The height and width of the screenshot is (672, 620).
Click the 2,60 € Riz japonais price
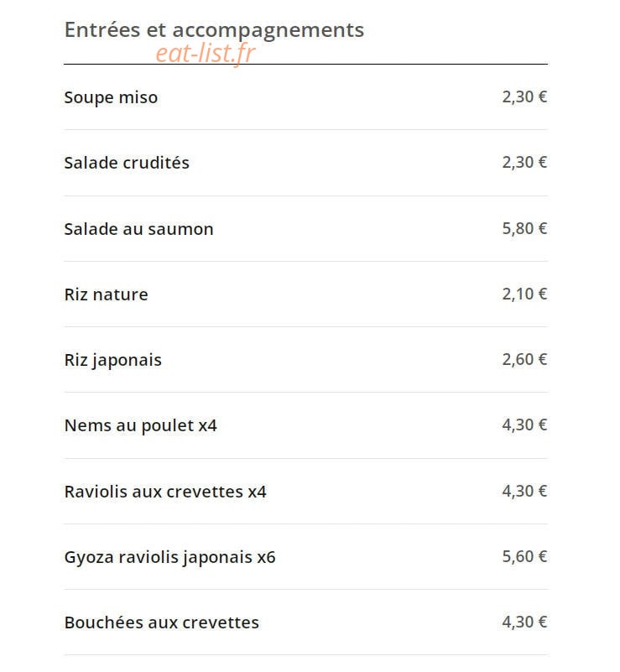tap(524, 360)
